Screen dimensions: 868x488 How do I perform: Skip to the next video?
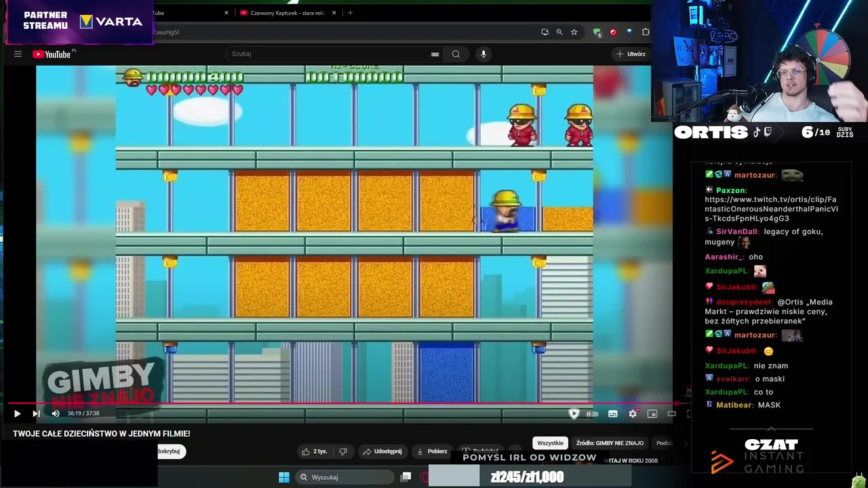pyautogui.click(x=36, y=413)
